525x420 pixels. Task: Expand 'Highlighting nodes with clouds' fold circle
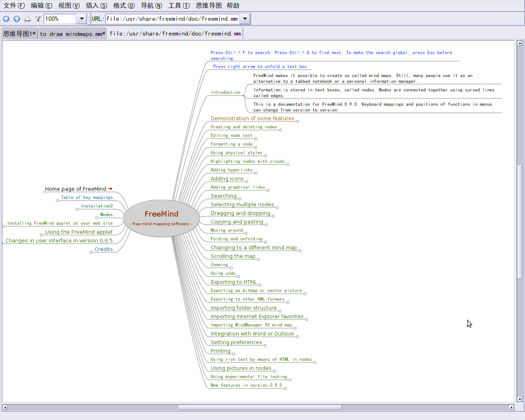click(288, 164)
